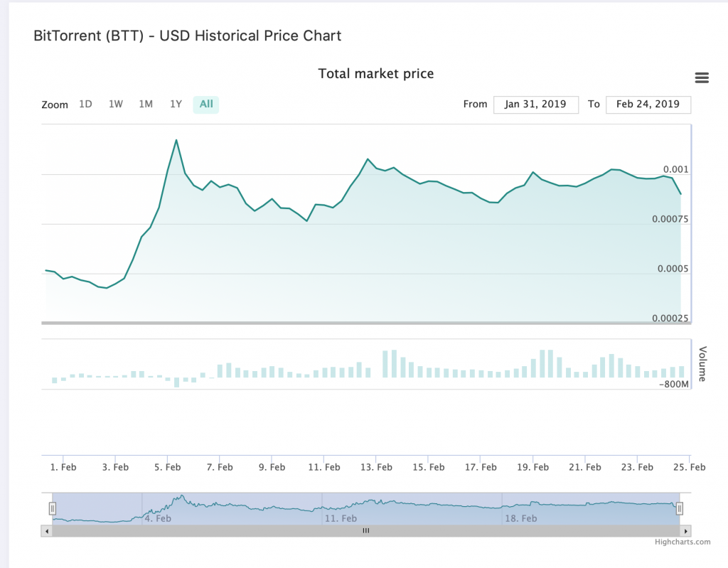Image resolution: width=728 pixels, height=568 pixels.
Task: Select the 1M zoom range
Action: pos(146,104)
